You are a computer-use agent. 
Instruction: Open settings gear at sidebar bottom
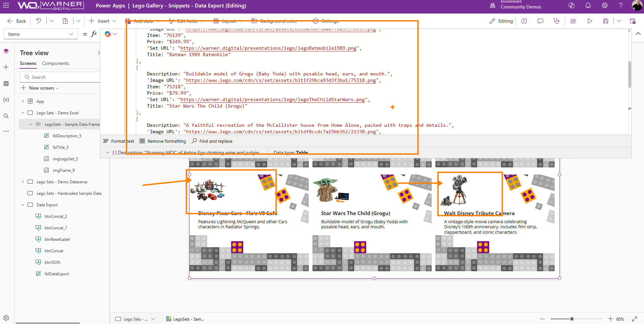point(6,318)
